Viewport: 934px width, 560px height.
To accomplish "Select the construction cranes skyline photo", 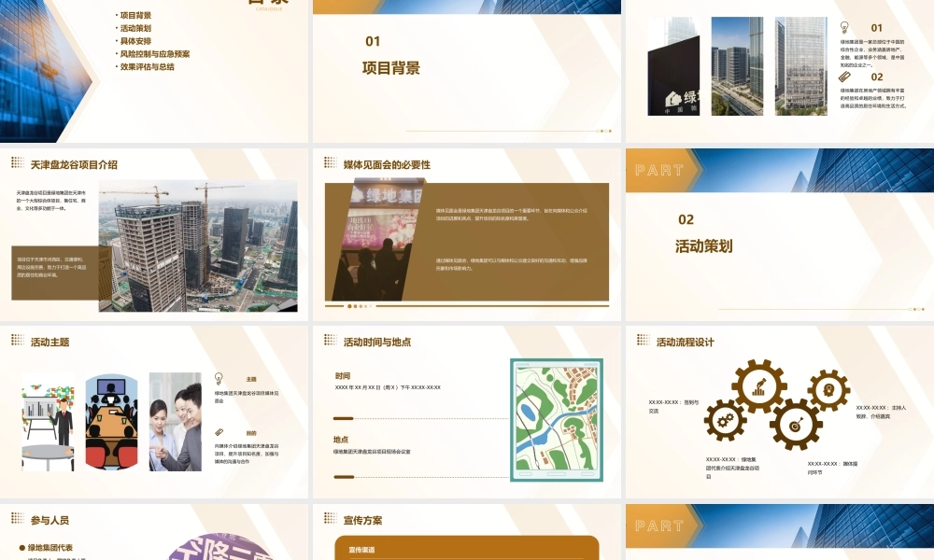I will click(198, 245).
